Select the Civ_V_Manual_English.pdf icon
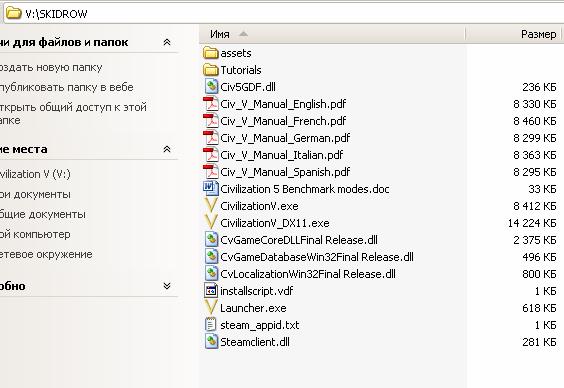Image resolution: width=564 pixels, height=388 pixels. [211, 104]
